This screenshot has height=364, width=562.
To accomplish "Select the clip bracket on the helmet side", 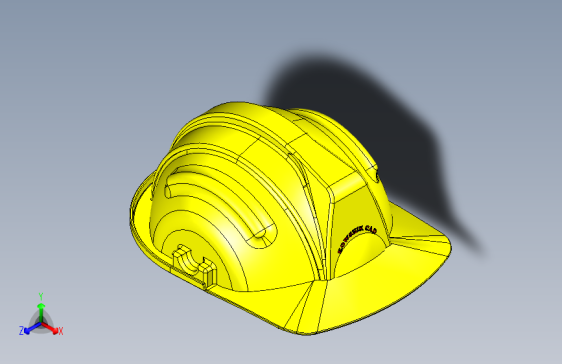I will [195, 267].
